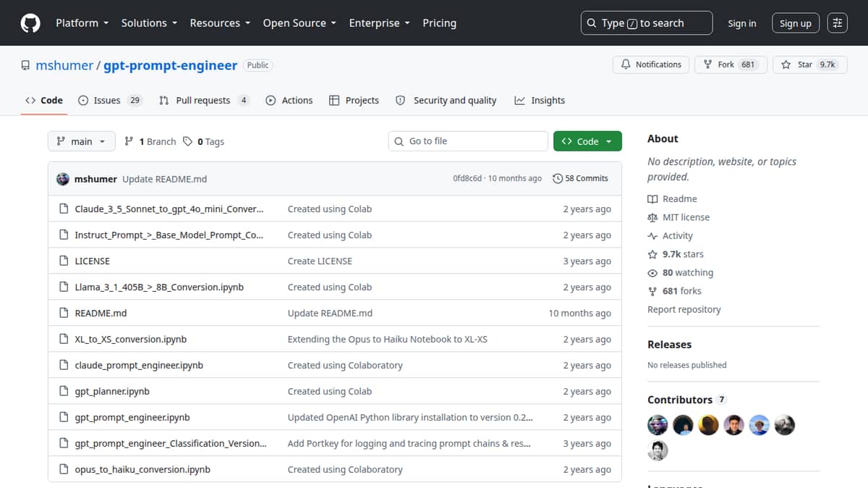The height and width of the screenshot is (488, 868).
Task: Open claude_prompt_engineer.ipynb
Action: (139, 366)
